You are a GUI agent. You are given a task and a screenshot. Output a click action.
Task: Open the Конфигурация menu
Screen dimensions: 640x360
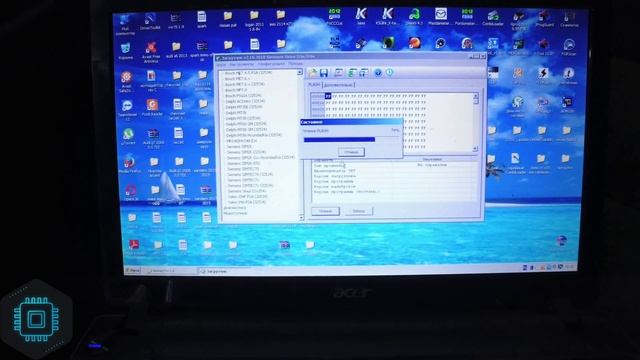tap(271, 64)
